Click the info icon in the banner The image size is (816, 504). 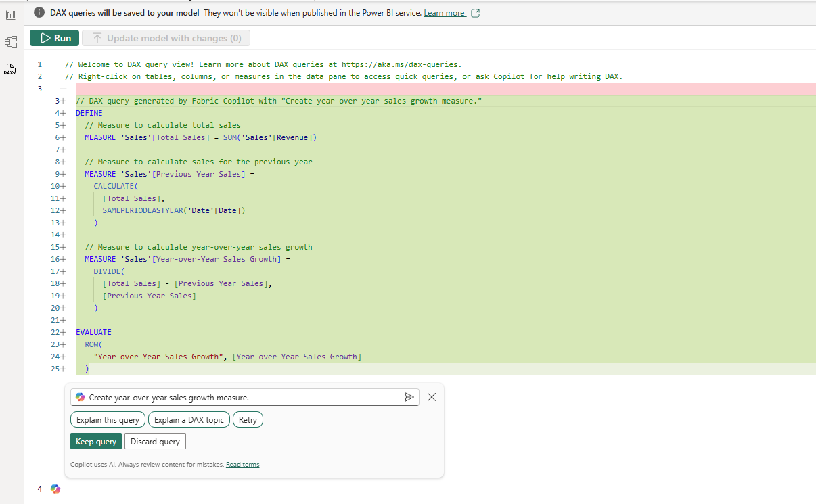(39, 13)
